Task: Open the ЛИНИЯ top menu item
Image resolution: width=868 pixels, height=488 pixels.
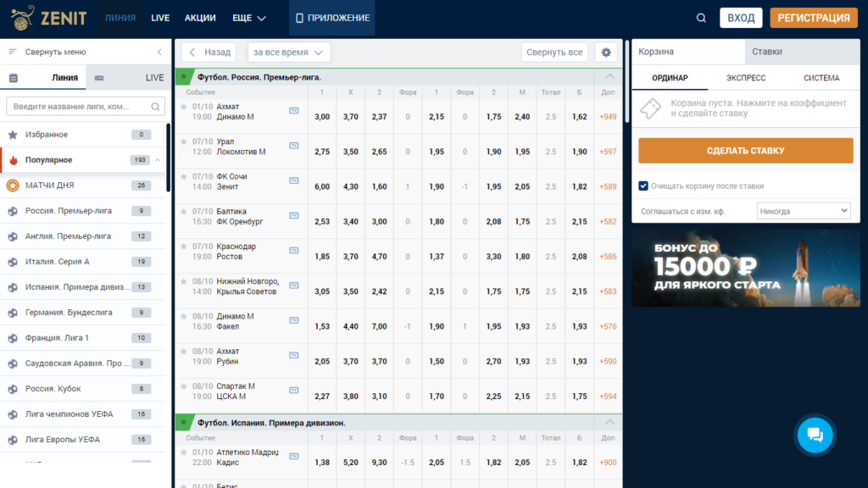Action: (120, 19)
